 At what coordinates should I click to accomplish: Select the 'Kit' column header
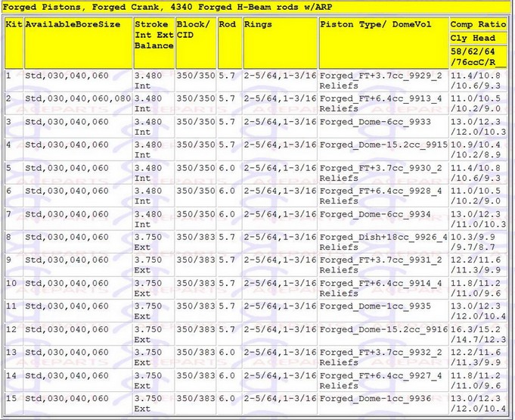[14, 43]
